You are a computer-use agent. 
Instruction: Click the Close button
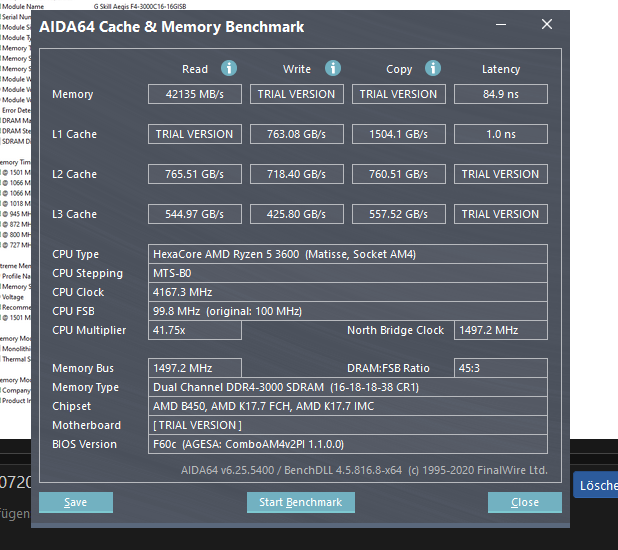point(525,502)
